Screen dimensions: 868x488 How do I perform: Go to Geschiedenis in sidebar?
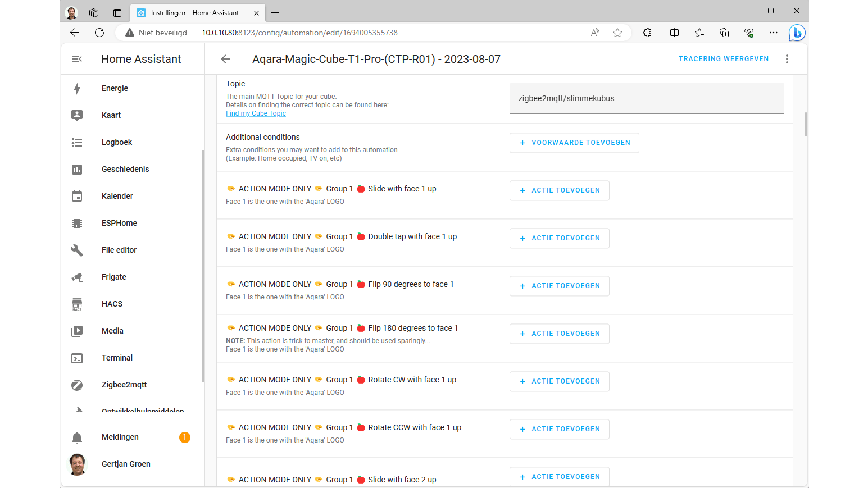(125, 169)
